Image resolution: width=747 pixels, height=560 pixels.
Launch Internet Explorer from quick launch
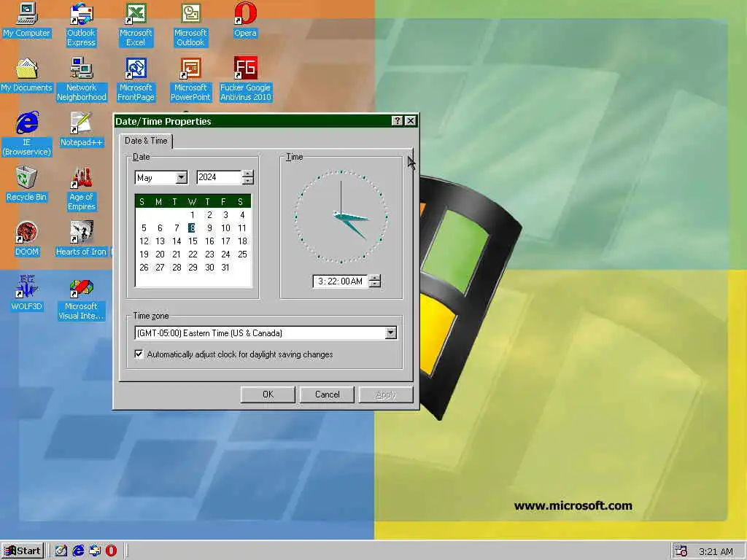pos(78,551)
